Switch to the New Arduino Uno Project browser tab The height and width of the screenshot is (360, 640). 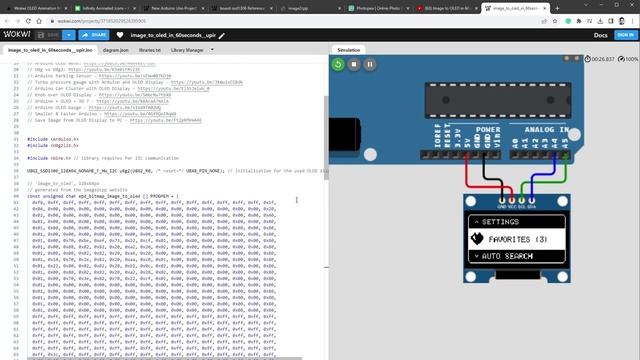[x=173, y=8]
